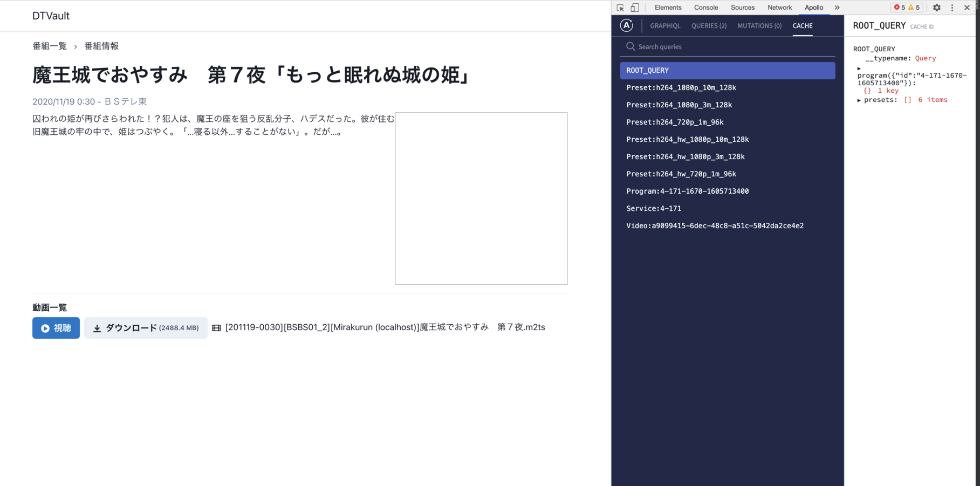Switch to the GRAPHIQL tab
The image size is (980, 486).
tap(665, 26)
